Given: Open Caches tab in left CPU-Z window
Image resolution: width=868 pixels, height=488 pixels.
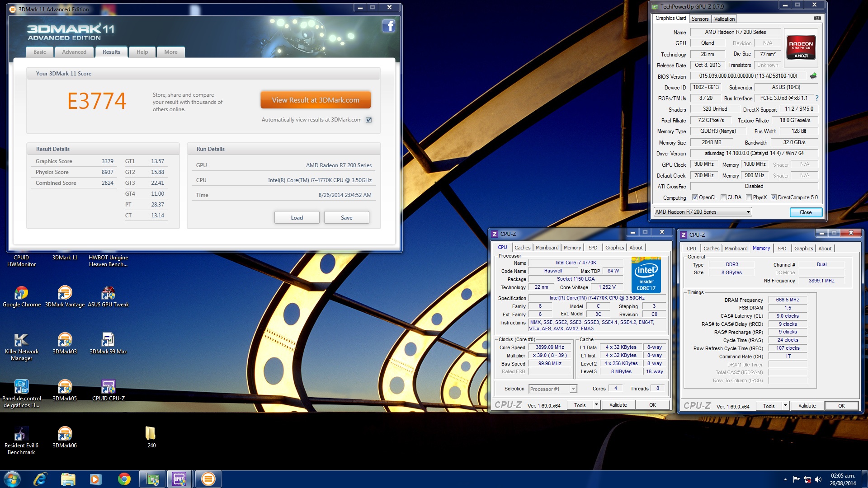Looking at the screenshot, I should [522, 248].
